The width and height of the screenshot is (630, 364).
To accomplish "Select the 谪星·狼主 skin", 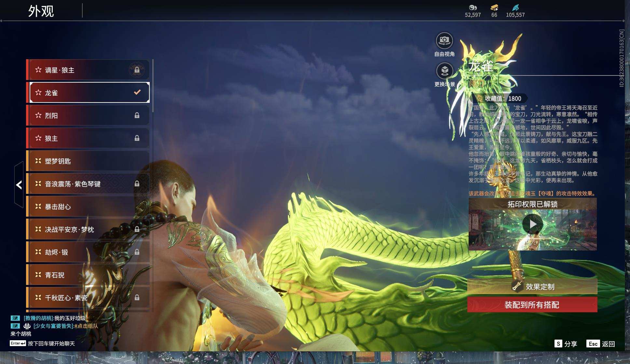I will [88, 70].
